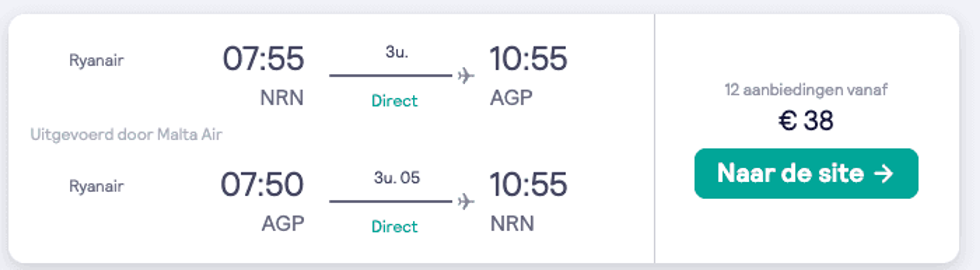This screenshot has width=980, height=270.
Task: Select the outbound Ryanair airline label
Action: [96, 60]
